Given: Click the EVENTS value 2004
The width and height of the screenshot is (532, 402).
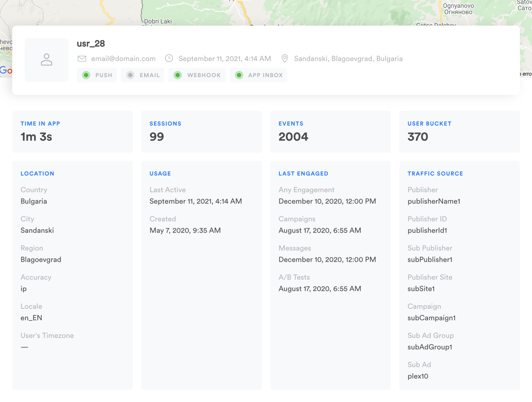Looking at the screenshot, I should (293, 137).
